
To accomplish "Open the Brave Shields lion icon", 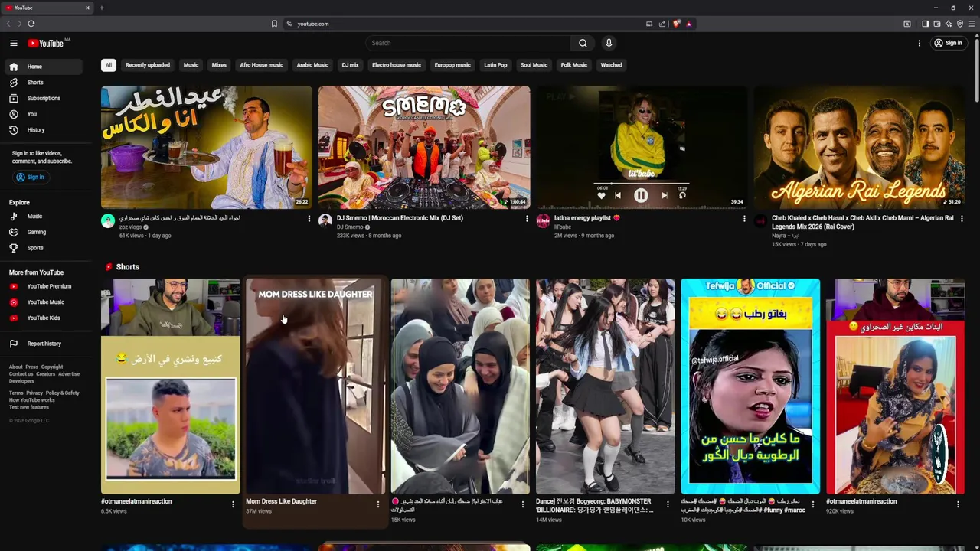I will point(676,24).
